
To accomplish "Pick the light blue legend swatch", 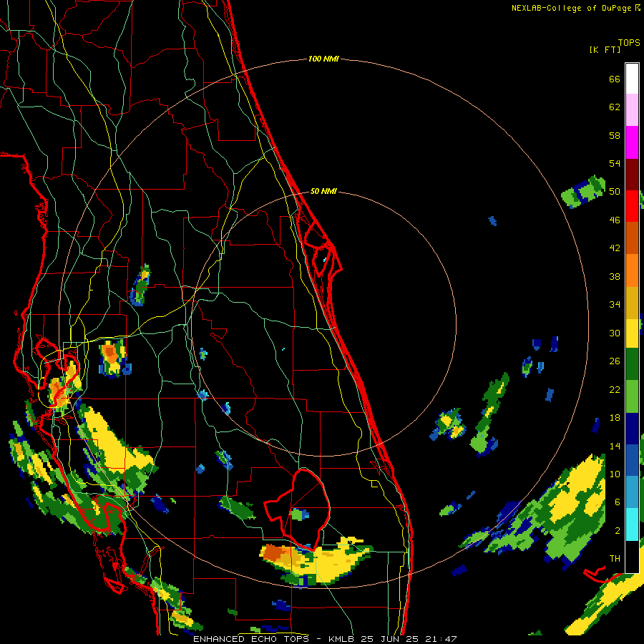I will click(x=632, y=492).
